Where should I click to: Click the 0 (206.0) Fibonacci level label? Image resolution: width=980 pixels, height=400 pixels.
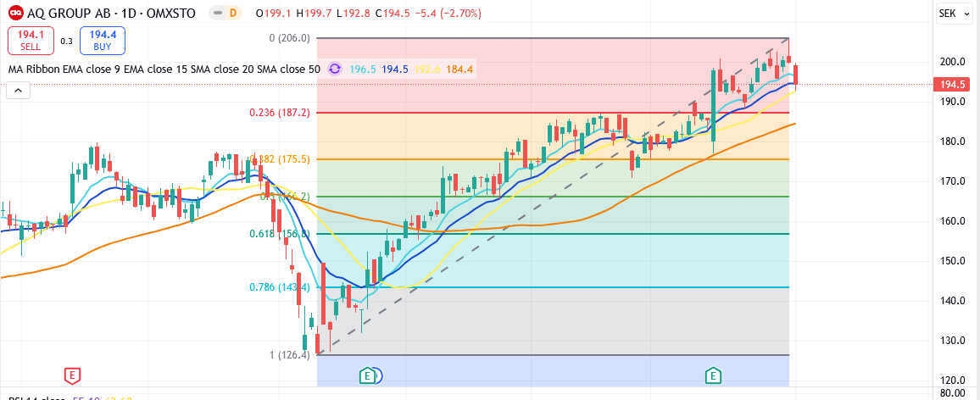(289, 38)
